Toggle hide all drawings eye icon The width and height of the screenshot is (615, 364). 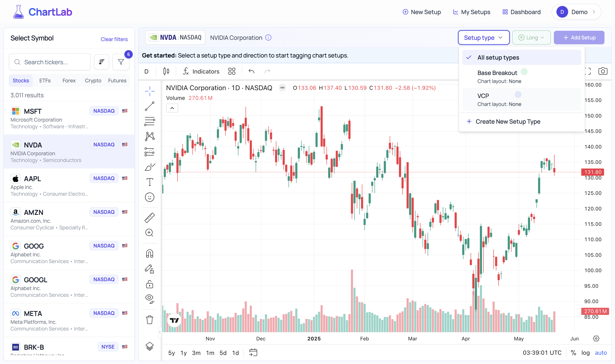pyautogui.click(x=149, y=299)
